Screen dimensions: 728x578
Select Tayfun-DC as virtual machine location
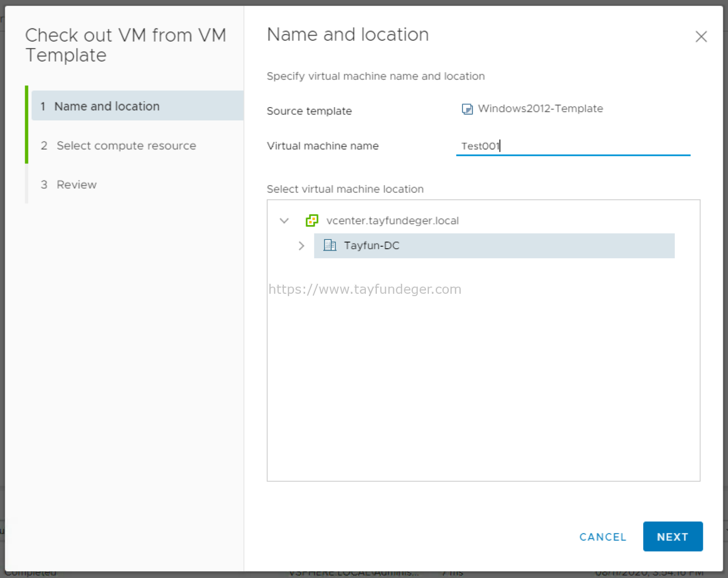(x=372, y=245)
